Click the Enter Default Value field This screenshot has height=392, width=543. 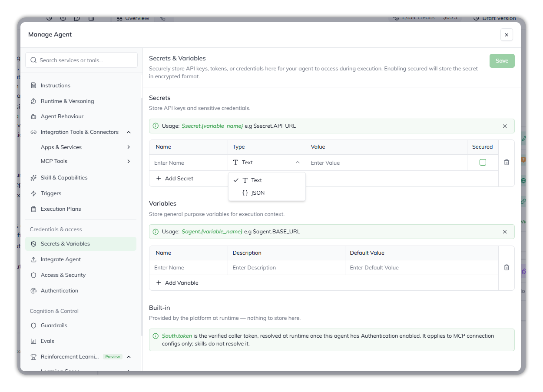[x=422, y=268]
